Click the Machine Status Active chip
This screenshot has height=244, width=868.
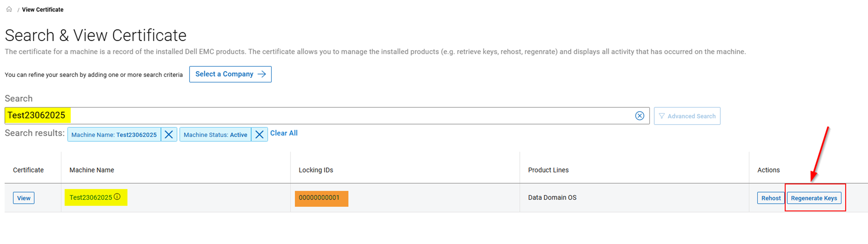215,134
